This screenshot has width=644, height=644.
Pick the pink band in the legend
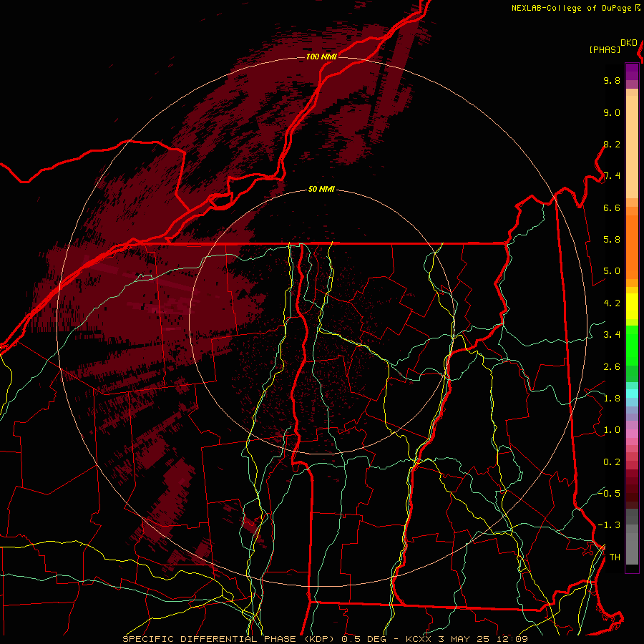click(632, 434)
